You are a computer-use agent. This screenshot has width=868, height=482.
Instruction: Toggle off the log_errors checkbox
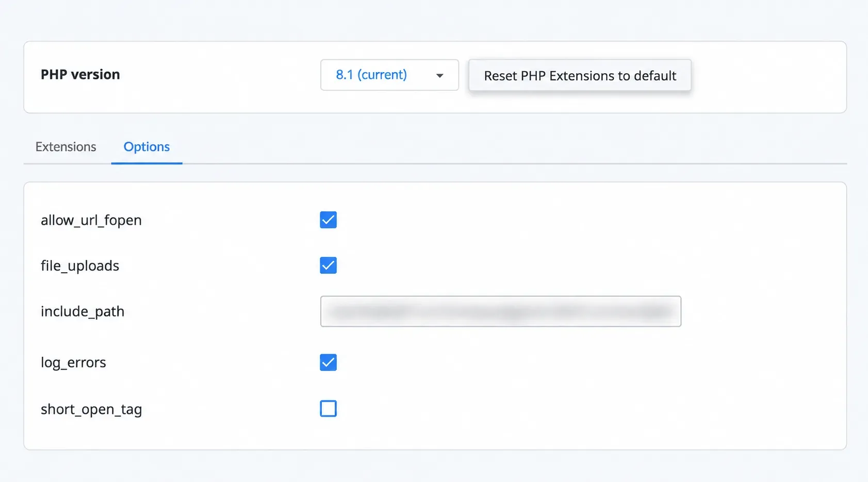click(x=328, y=362)
